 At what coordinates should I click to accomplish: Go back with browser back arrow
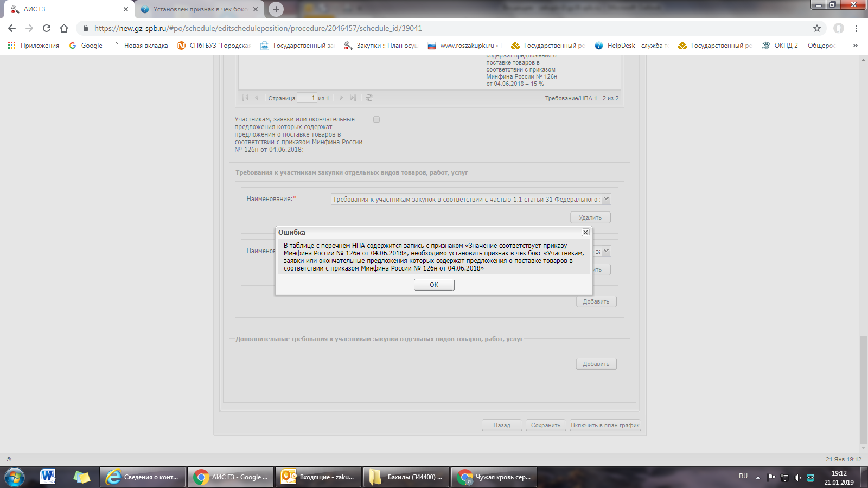tap(12, 28)
